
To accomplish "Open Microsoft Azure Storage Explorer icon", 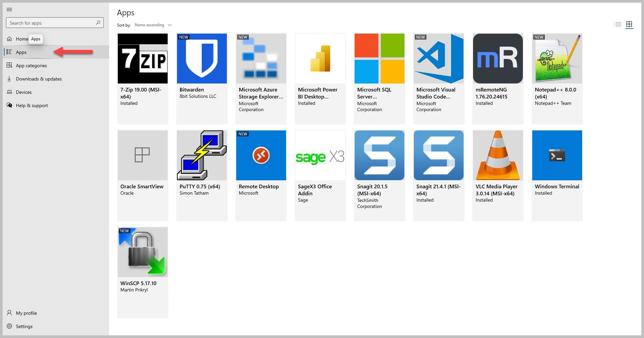I will (x=261, y=59).
